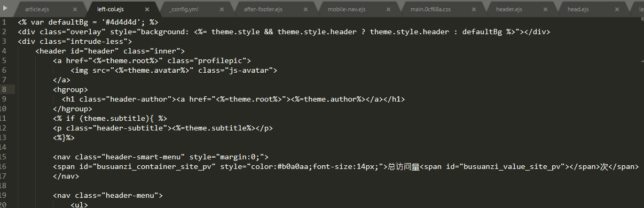
Task: Click the closing </hgroup> tag
Action: point(73,109)
